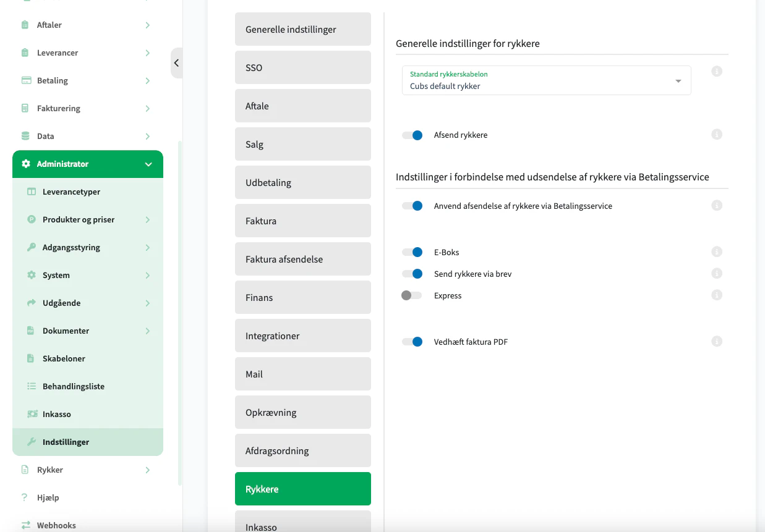The height and width of the screenshot is (532, 765).
Task: Click the Inkasso money icon in sidebar
Action: pos(32,414)
